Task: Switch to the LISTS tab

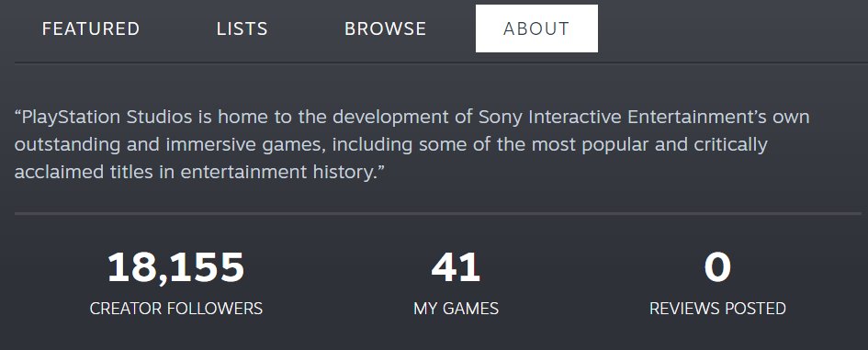Action: click(242, 28)
